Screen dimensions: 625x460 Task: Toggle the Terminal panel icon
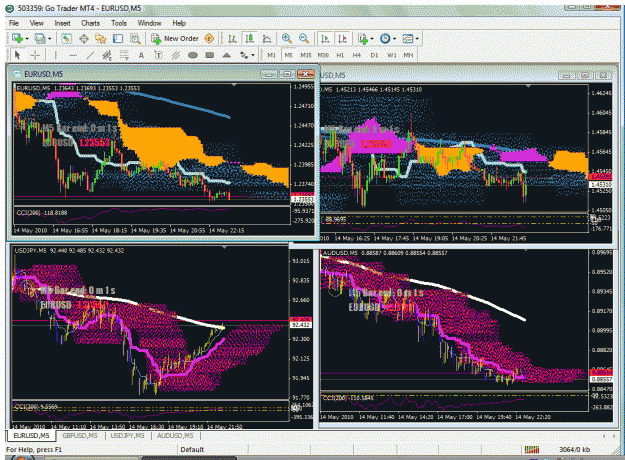tap(118, 38)
